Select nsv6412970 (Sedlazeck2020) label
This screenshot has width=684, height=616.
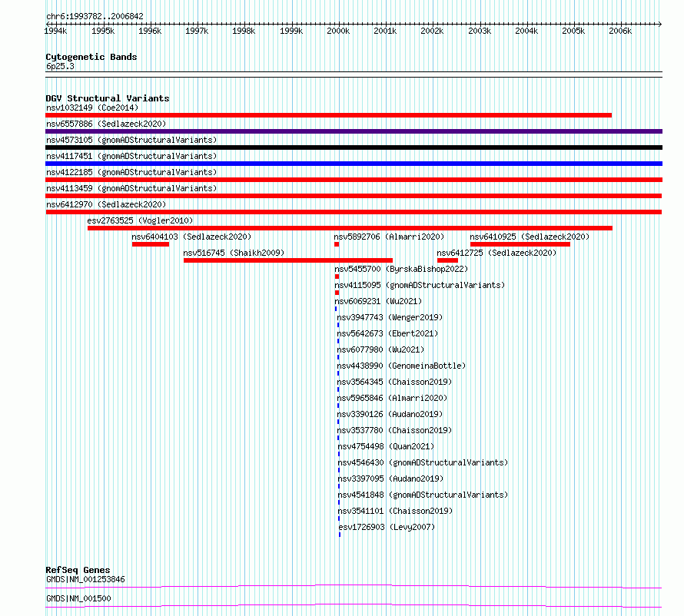tap(106, 204)
